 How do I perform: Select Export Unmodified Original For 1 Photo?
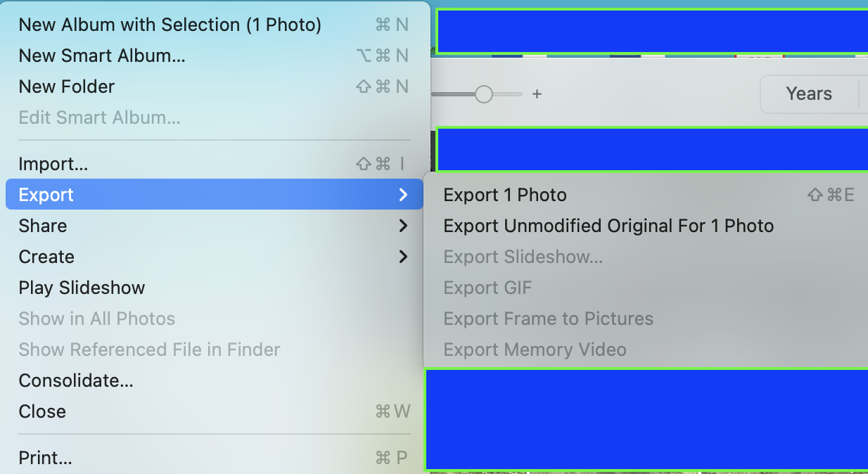click(x=608, y=226)
